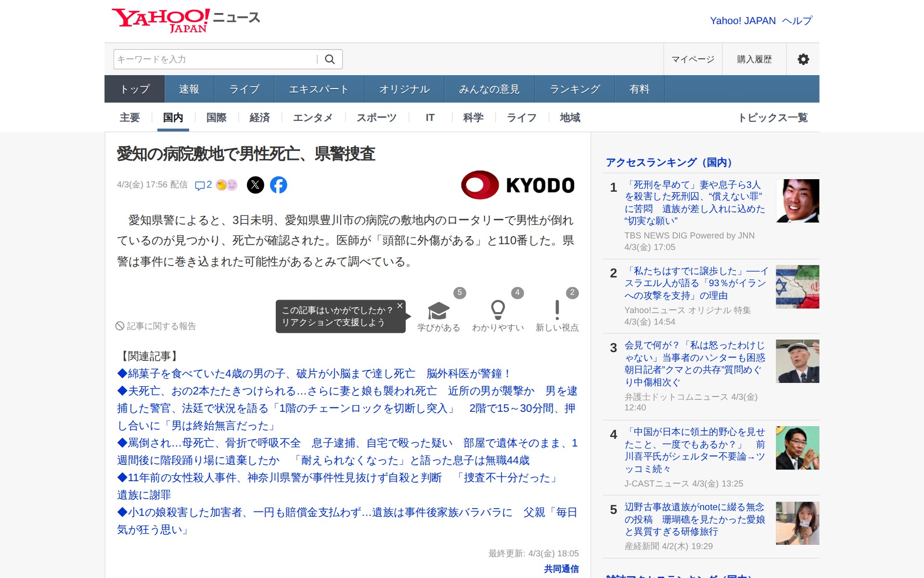
Task: Select the ランキング navigation tab
Action: click(574, 89)
